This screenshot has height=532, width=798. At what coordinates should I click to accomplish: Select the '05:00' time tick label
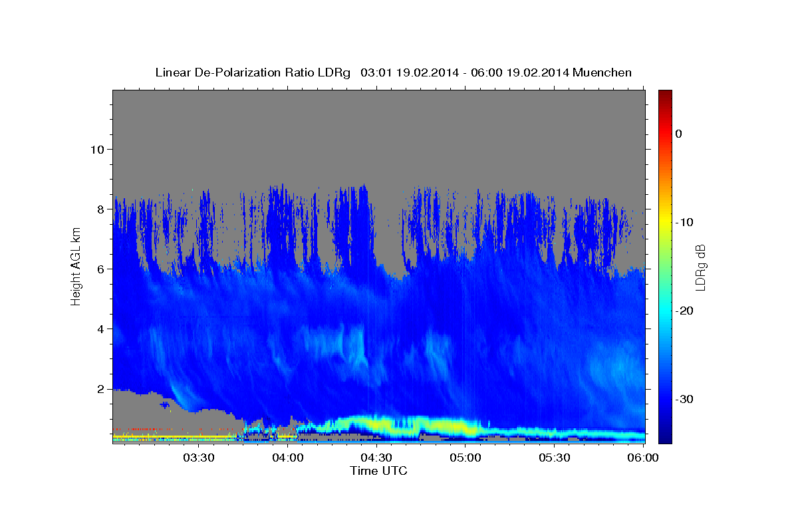click(465, 458)
